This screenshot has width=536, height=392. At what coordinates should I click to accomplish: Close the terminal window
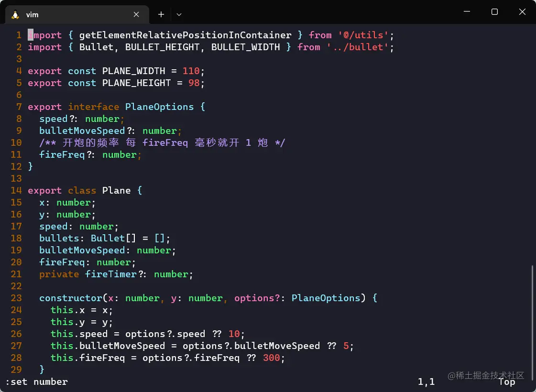[522, 11]
